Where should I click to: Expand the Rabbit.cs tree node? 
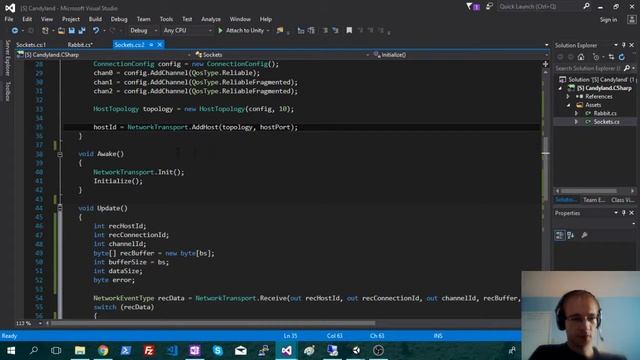pyautogui.click(x=576, y=113)
